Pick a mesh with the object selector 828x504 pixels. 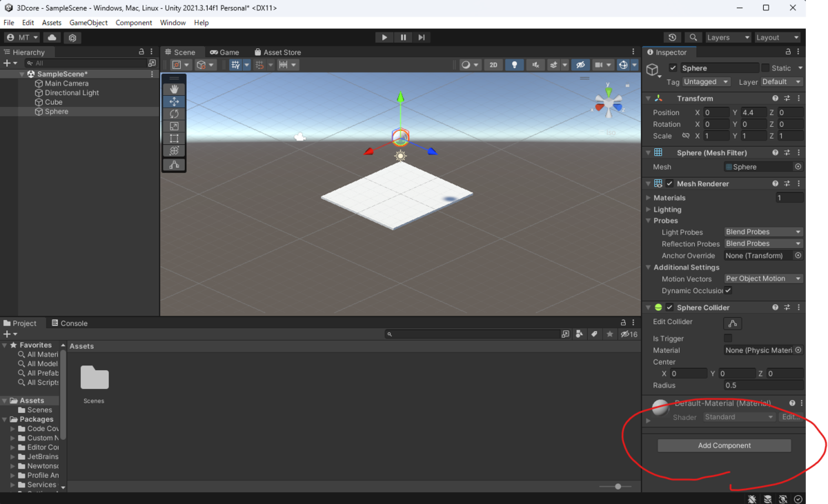[x=798, y=167]
